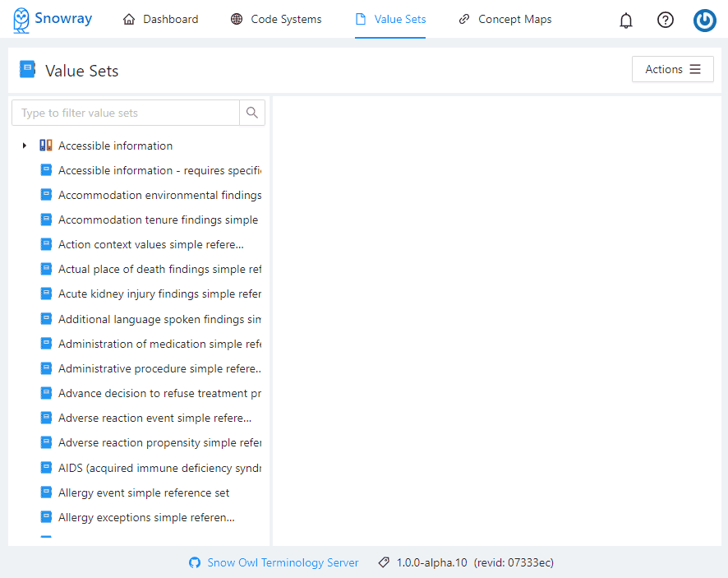Click the blue power user icon
Screen dimensions: 728x578
tap(704, 20)
